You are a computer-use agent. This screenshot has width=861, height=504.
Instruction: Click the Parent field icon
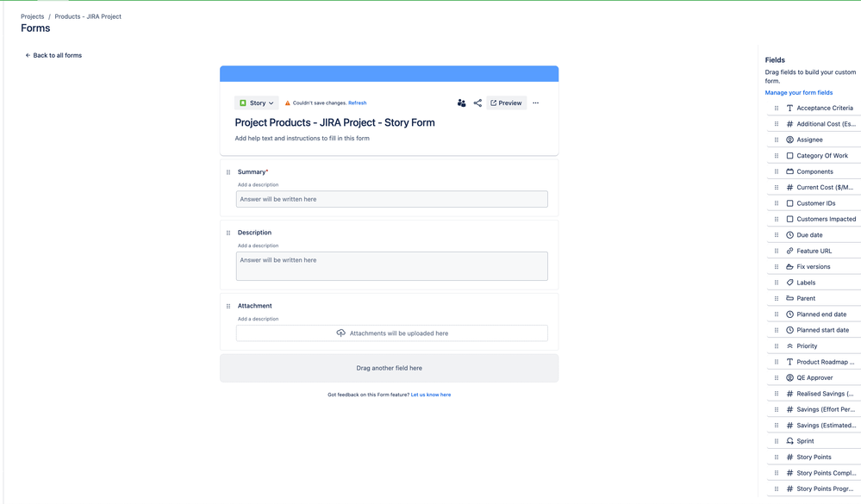(789, 298)
